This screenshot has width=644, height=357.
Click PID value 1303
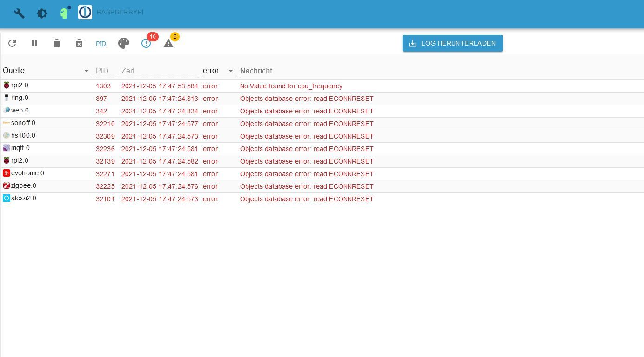(x=103, y=86)
